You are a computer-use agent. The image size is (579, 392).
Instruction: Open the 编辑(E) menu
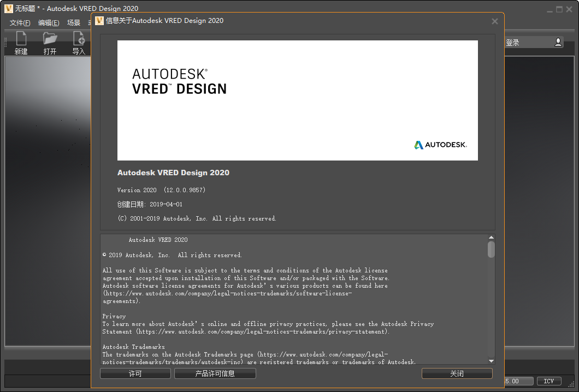point(49,22)
